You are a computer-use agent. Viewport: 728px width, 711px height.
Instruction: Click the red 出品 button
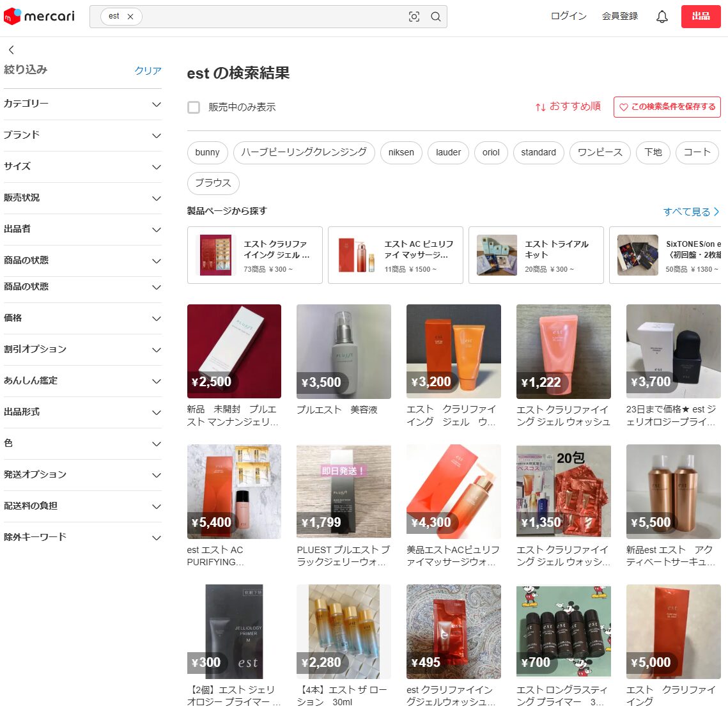701,17
